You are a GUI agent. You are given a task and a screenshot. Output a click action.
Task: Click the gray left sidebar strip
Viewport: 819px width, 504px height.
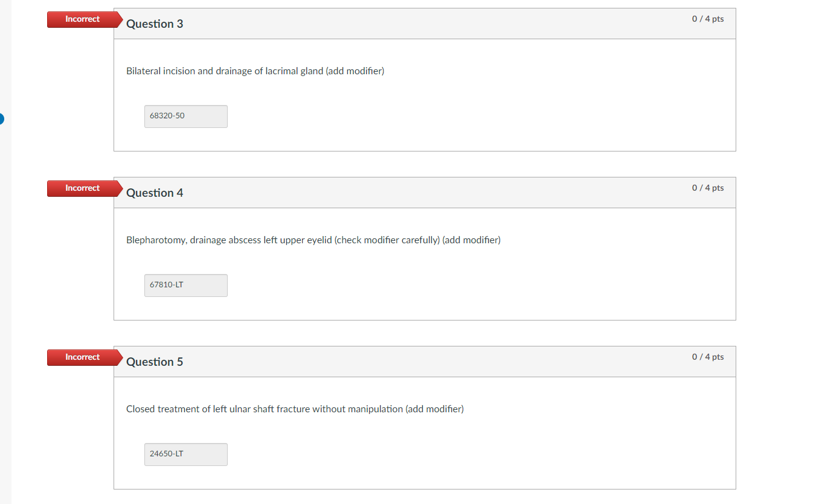(x=5, y=252)
